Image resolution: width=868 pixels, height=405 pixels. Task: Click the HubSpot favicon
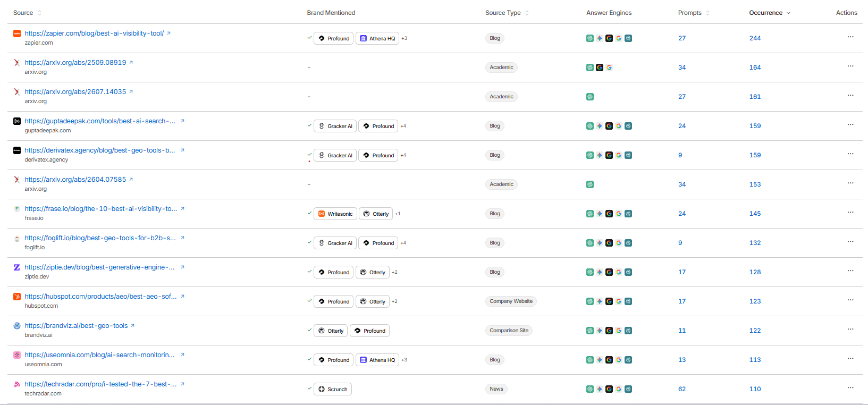[17, 297]
